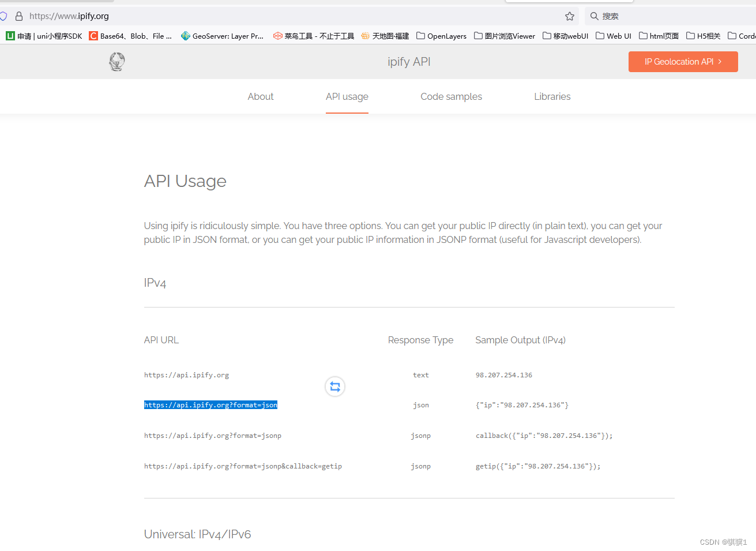This screenshot has width=756, height=551.
Task: Click the search magnifier icon
Action: 594,16
